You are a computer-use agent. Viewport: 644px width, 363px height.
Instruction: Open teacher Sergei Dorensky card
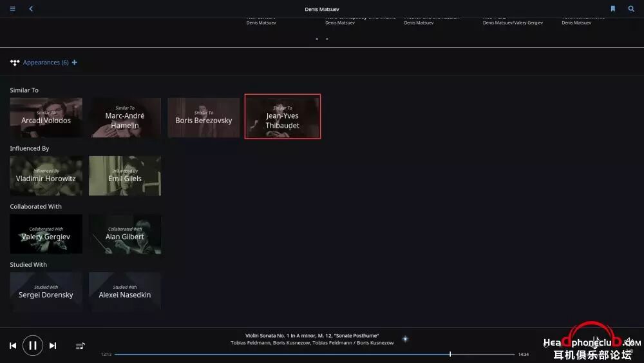coord(46,292)
